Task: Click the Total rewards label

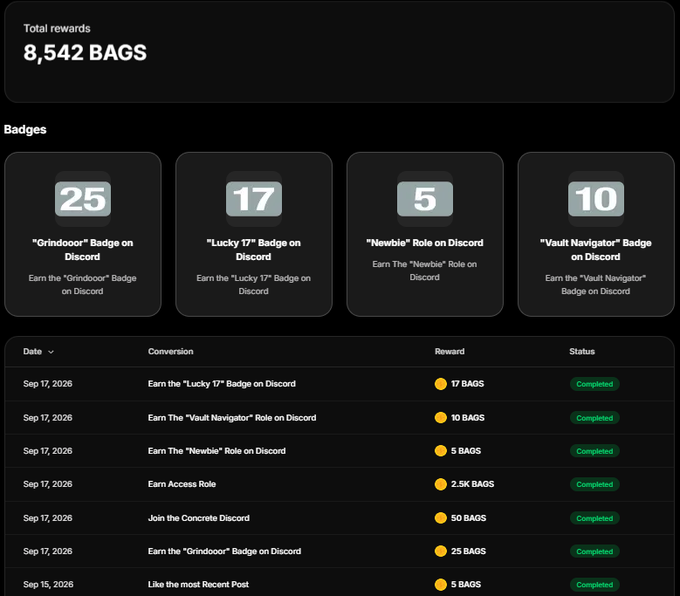Action: [57, 29]
